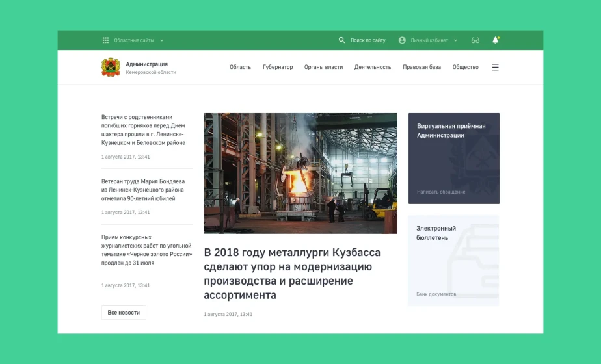601x364 pixels.
Task: Click the Поиск по сайту search field
Action: [367, 40]
